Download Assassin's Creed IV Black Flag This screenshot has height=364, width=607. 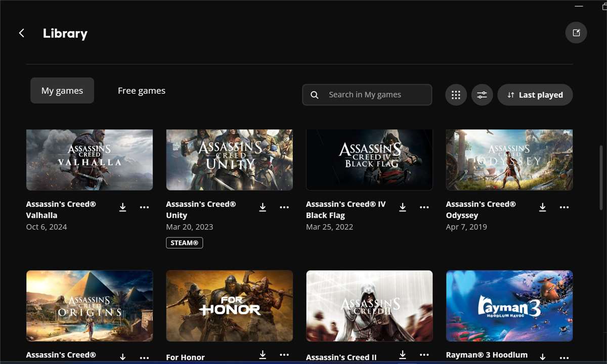pos(403,207)
